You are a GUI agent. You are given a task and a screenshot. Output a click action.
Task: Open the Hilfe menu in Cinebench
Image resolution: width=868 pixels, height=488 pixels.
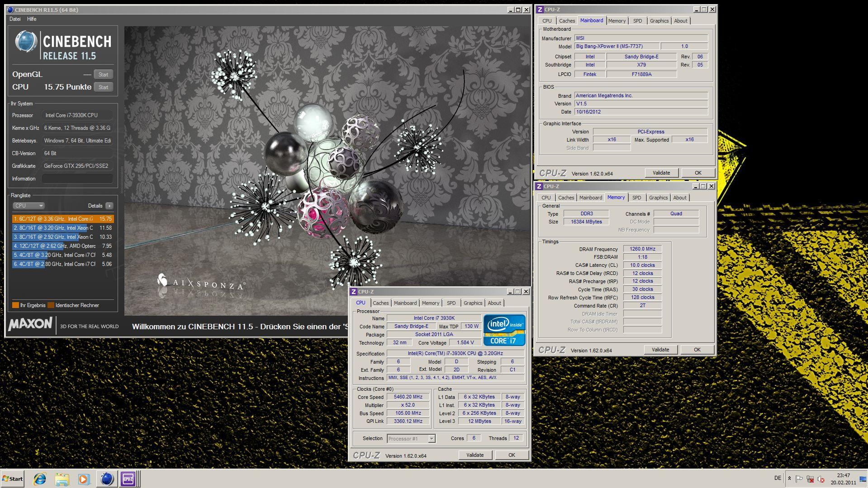tap(32, 19)
